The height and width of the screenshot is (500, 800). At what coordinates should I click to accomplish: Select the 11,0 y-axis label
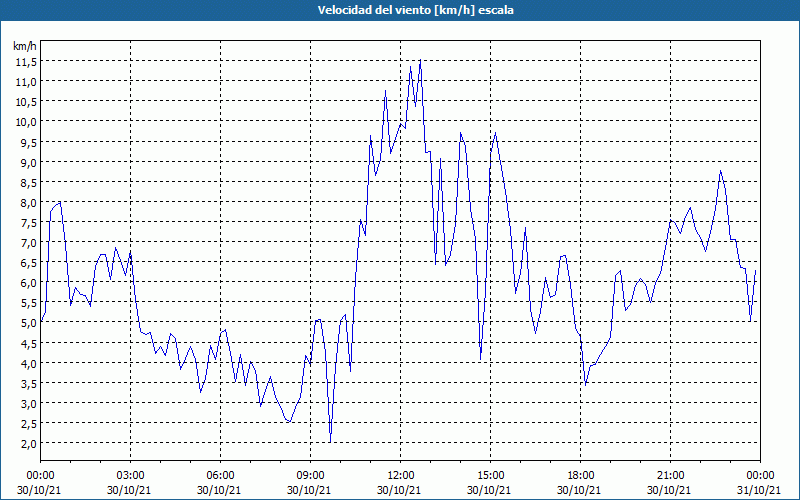[27, 81]
